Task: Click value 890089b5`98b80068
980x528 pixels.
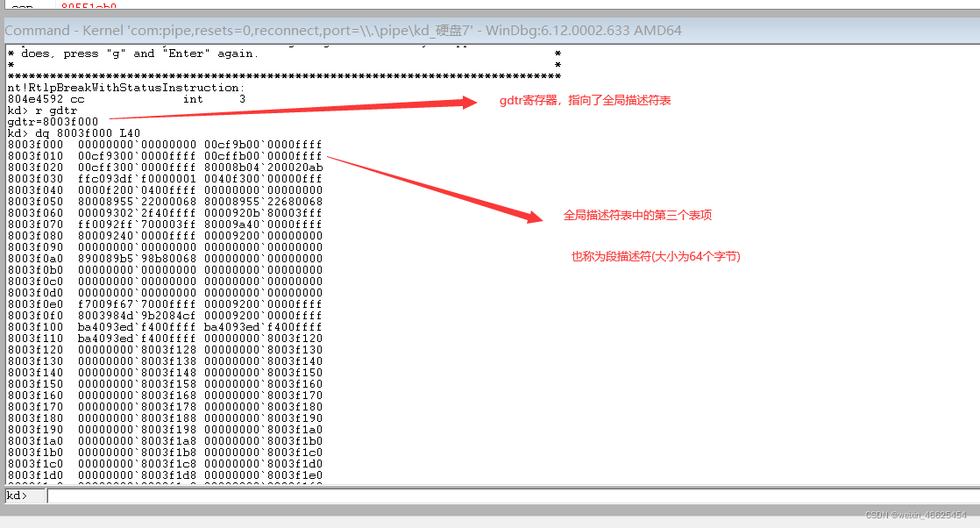Action: click(x=137, y=259)
